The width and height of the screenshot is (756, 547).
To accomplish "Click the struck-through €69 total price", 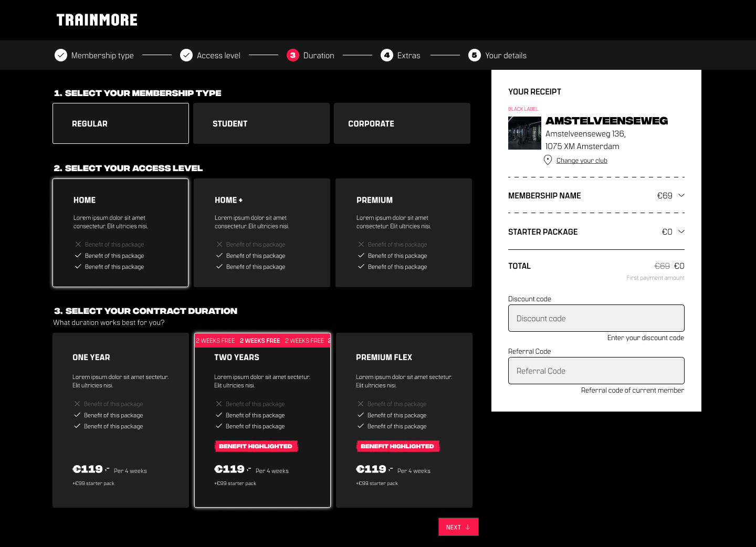I will [x=662, y=266].
